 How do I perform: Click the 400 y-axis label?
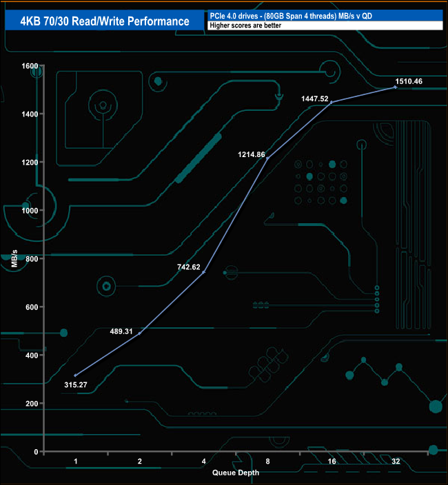point(32,355)
